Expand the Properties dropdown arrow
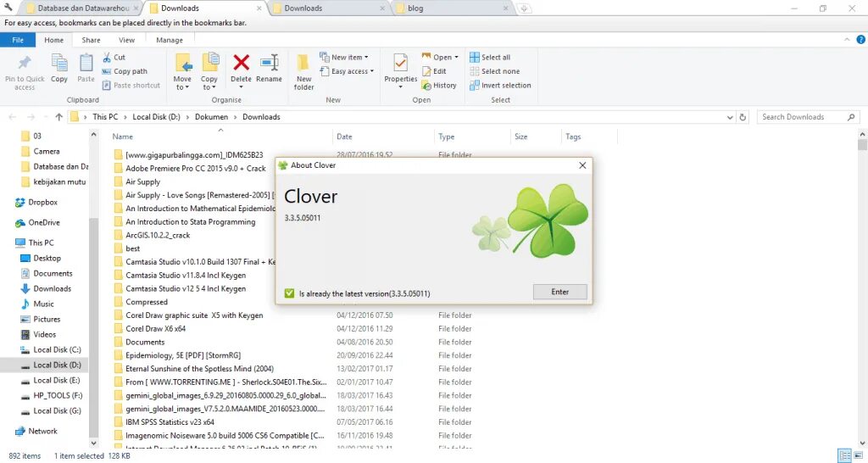868x463 pixels. [400, 87]
